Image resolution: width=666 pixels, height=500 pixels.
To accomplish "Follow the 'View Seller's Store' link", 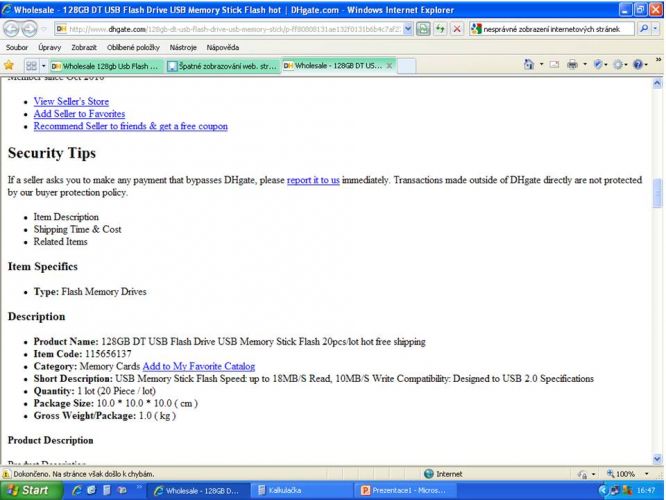I will point(71,102).
